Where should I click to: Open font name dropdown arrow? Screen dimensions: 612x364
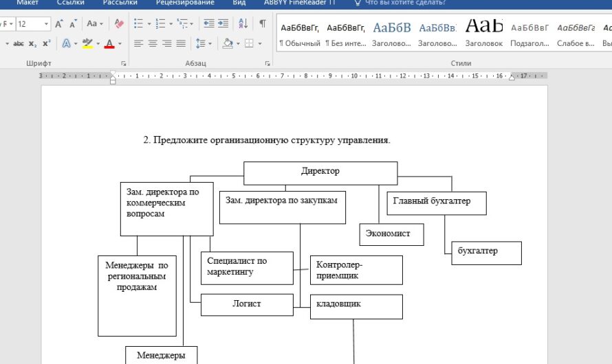(x=10, y=24)
